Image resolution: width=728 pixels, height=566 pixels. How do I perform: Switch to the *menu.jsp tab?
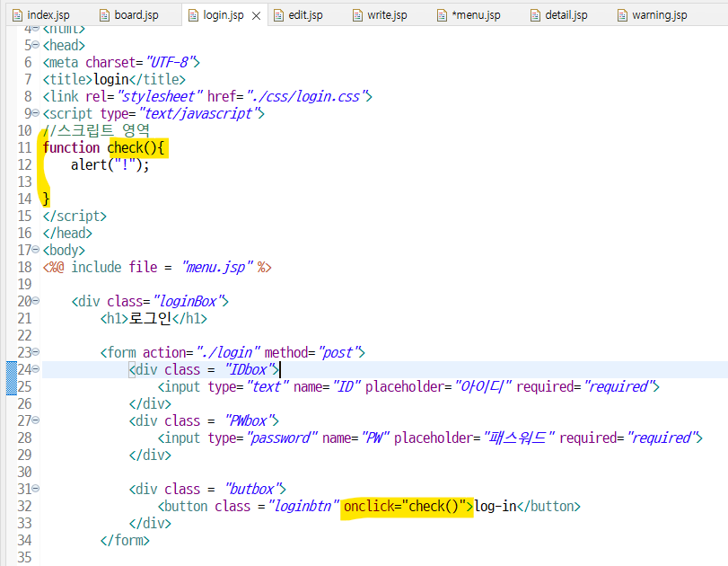pos(469,15)
